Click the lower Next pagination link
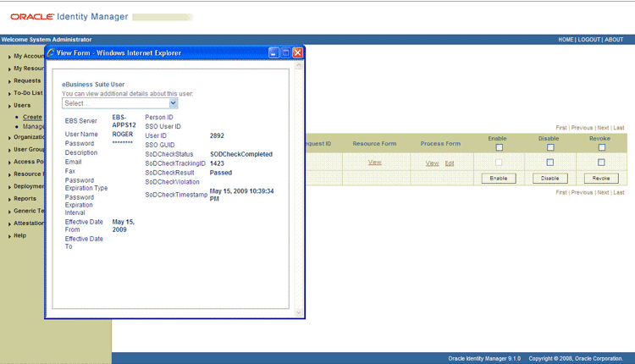 tap(603, 192)
